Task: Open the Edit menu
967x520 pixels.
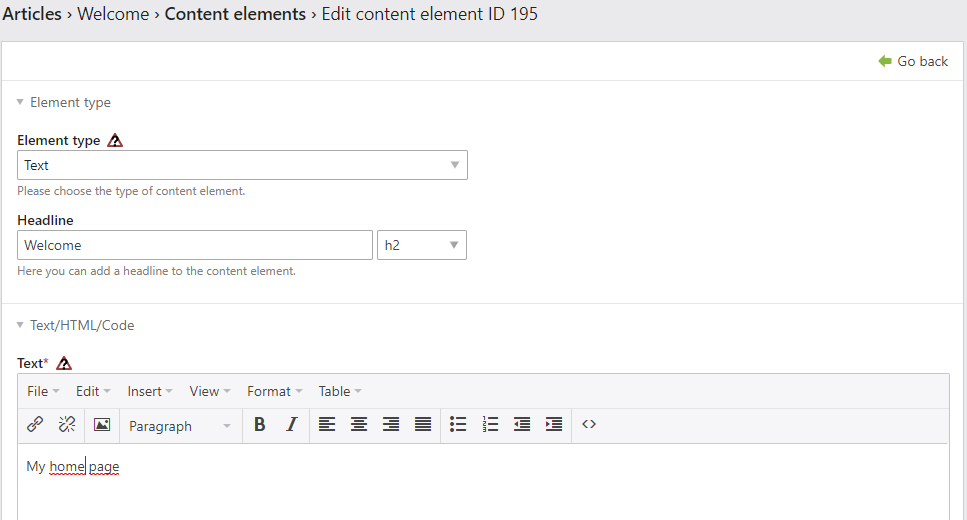Action: (93, 391)
